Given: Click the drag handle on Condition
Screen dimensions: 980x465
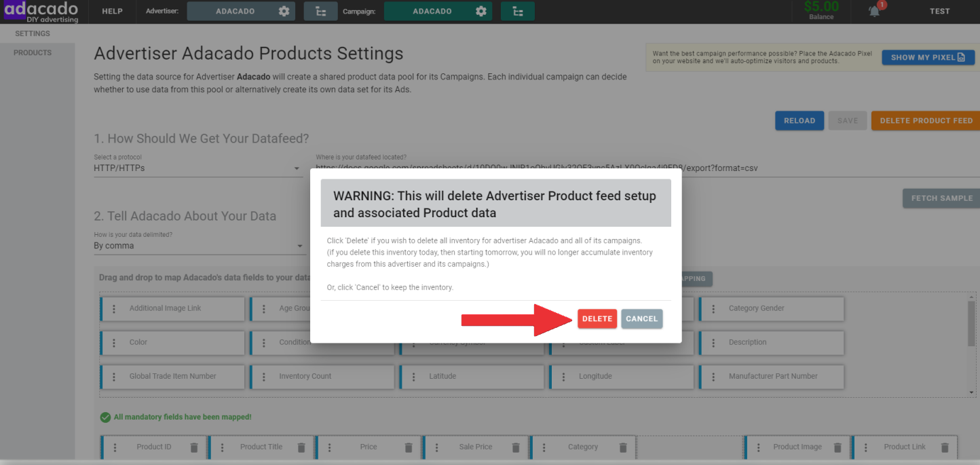Looking at the screenshot, I should coord(264,343).
